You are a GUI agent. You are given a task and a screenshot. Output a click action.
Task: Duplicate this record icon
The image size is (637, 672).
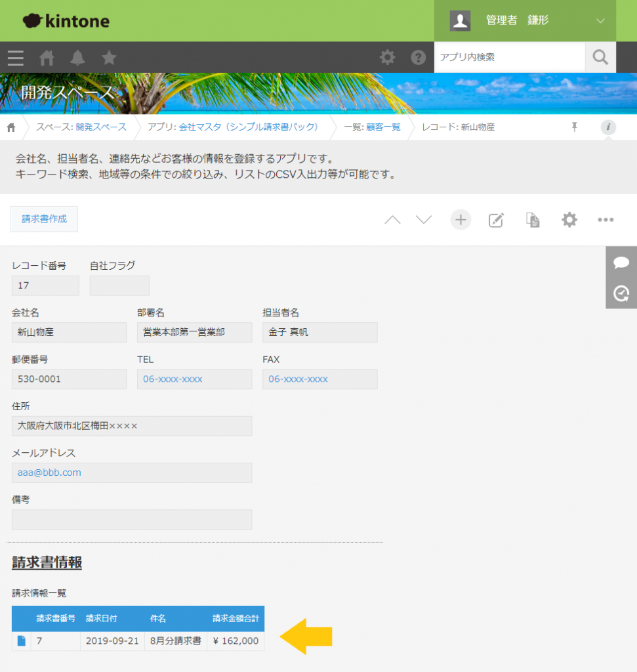[533, 220]
